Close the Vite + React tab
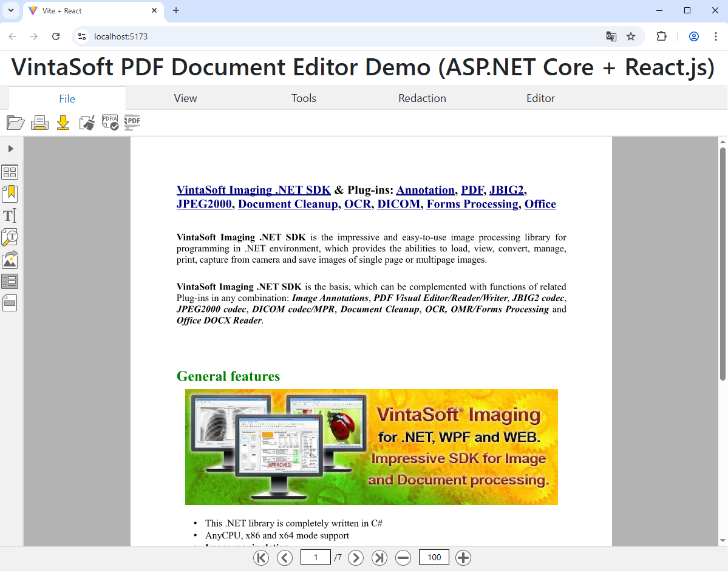Viewport: 728px width, 573px height. click(x=154, y=10)
